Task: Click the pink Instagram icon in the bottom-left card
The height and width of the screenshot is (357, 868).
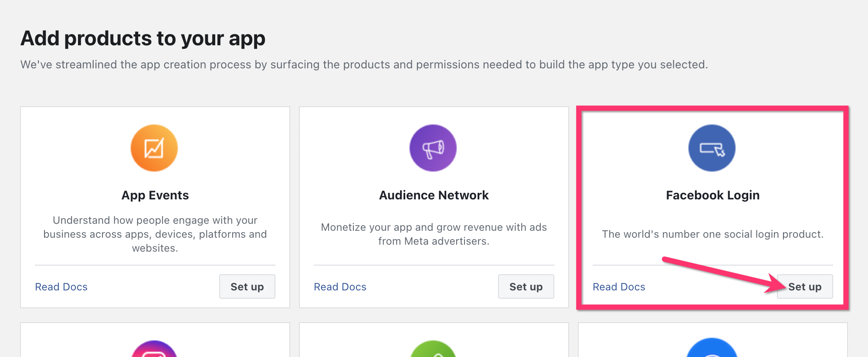Action: pos(154,350)
